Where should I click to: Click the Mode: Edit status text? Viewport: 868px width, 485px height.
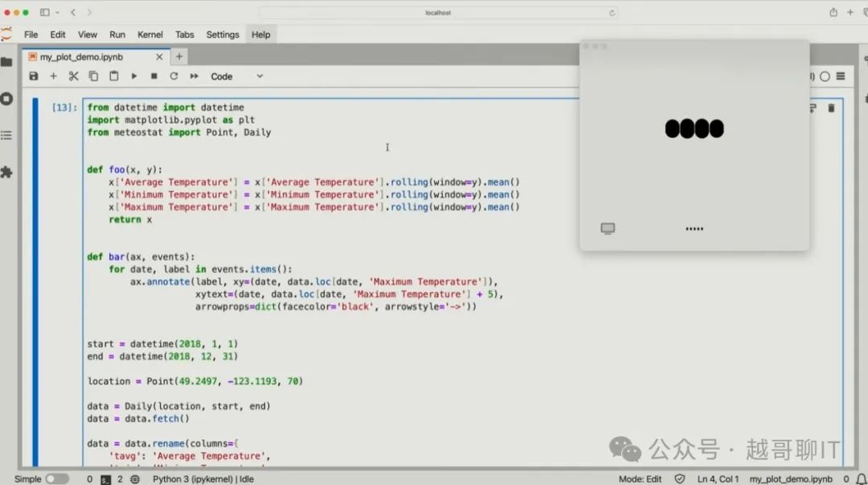point(640,479)
